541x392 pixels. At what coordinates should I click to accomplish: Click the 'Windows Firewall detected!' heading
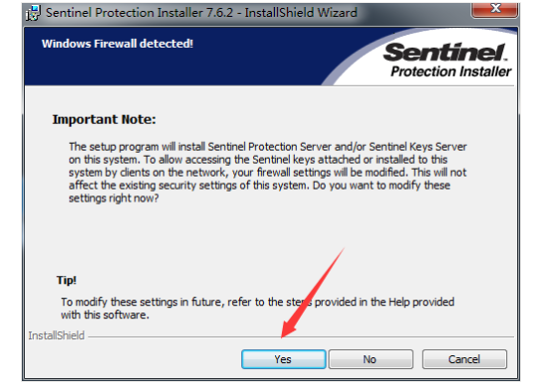coord(117,44)
